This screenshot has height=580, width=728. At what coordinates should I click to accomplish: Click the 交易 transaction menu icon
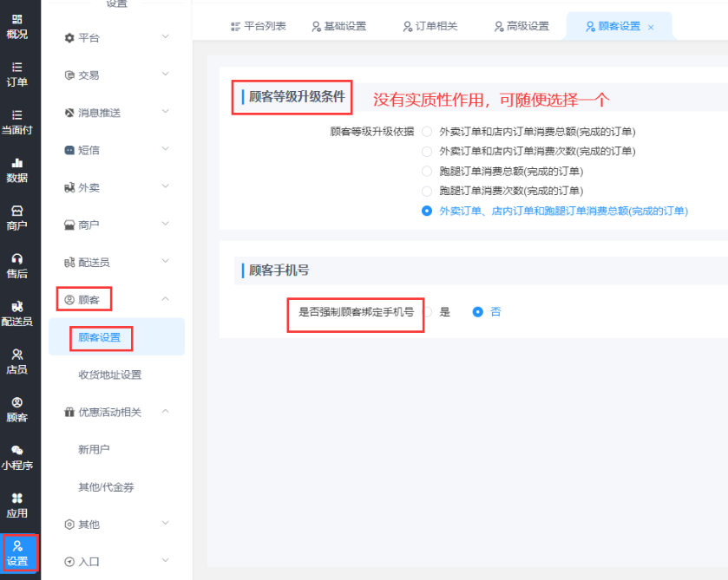69,75
